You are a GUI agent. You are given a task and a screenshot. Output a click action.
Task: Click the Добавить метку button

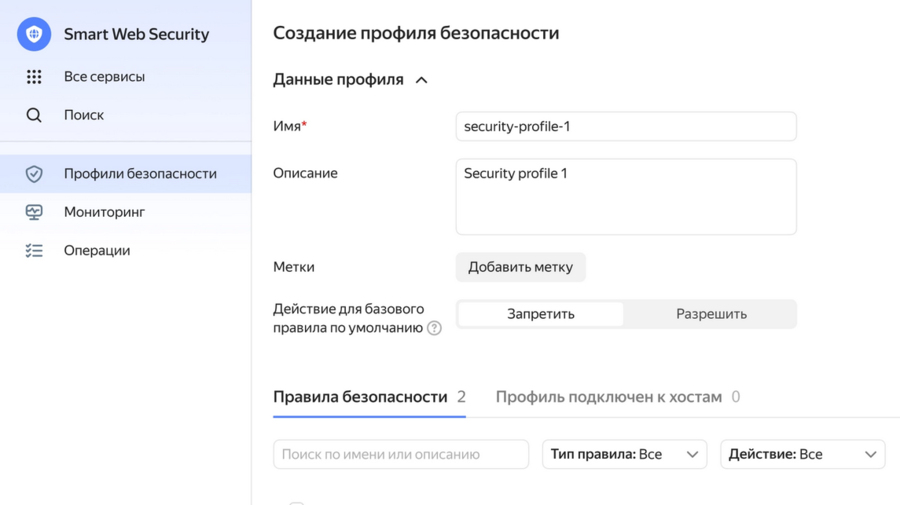tap(521, 267)
